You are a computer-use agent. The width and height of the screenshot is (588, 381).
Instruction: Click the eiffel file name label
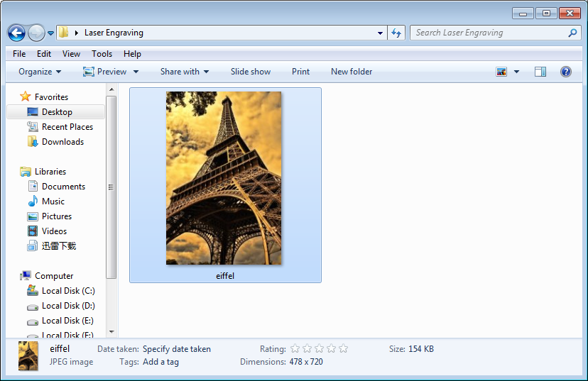(x=225, y=276)
